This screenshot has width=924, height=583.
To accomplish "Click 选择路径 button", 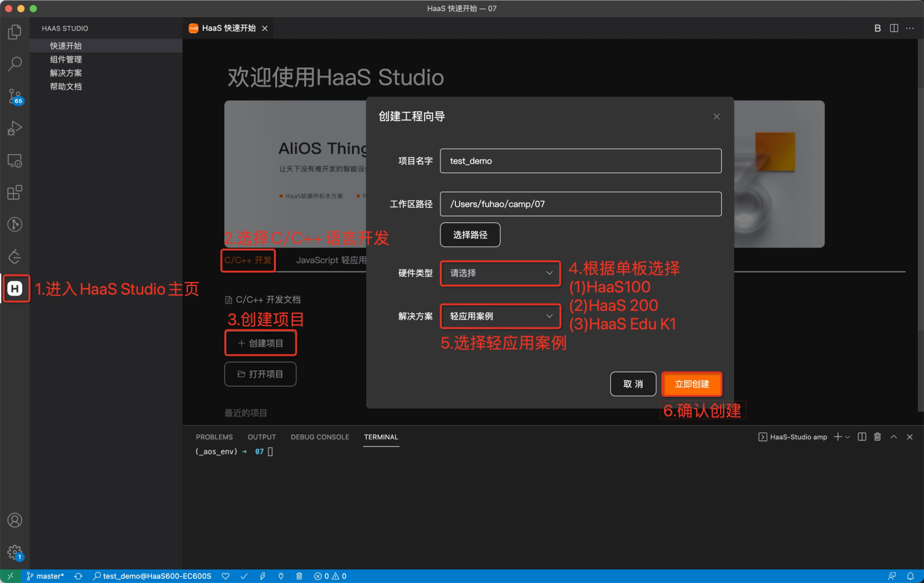I will coord(471,235).
